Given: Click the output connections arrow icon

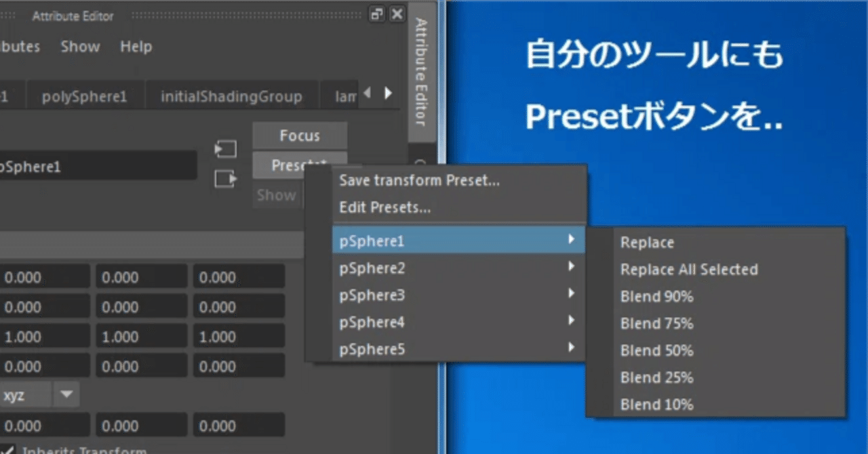Looking at the screenshot, I should 226,179.
